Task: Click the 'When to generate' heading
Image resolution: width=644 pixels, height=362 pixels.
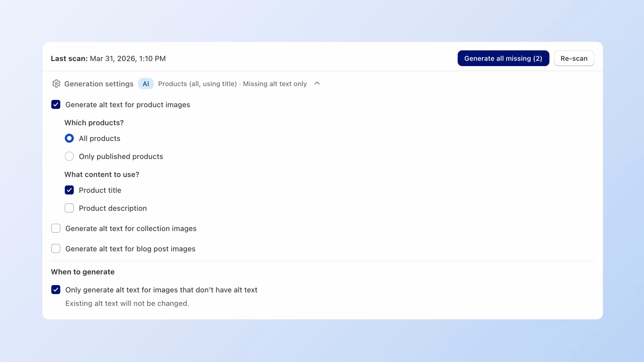Action: click(83, 272)
